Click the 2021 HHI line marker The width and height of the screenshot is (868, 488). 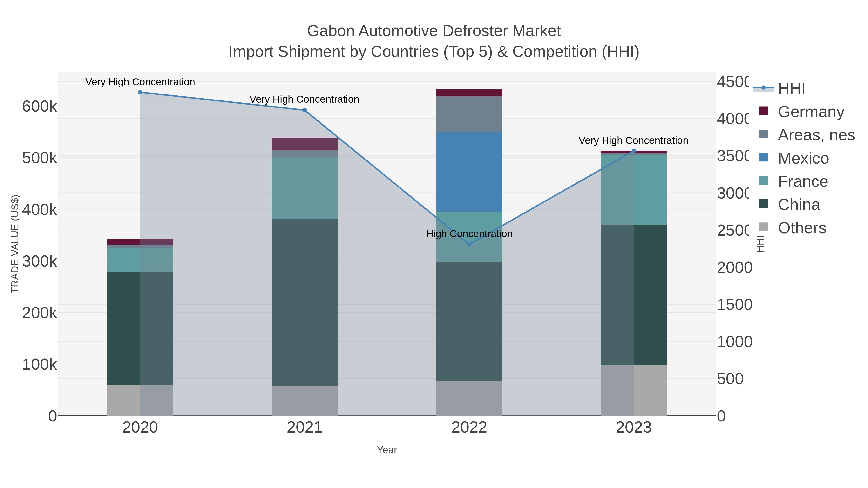pos(305,110)
